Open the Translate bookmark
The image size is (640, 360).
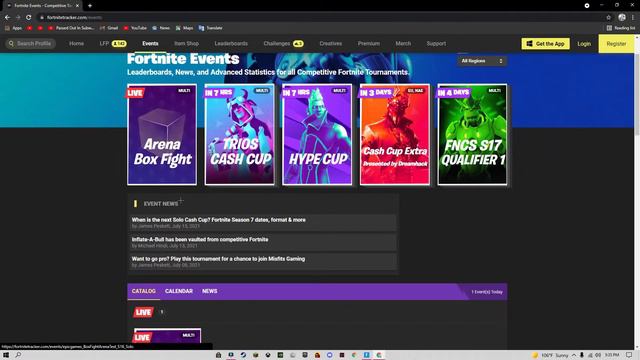pyautogui.click(x=211, y=28)
